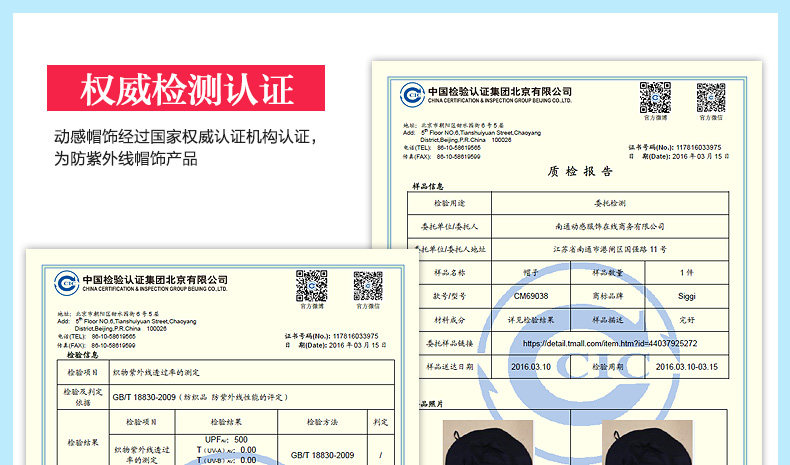Click the 检验及判定依据 label cell
This screenshot has width=790, height=465.
coord(83,397)
